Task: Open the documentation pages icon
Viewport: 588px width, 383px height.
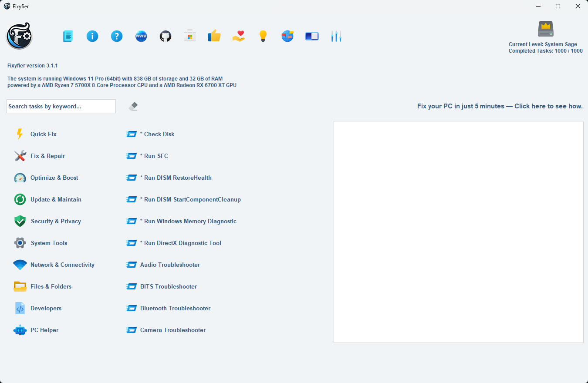Action: tap(68, 36)
